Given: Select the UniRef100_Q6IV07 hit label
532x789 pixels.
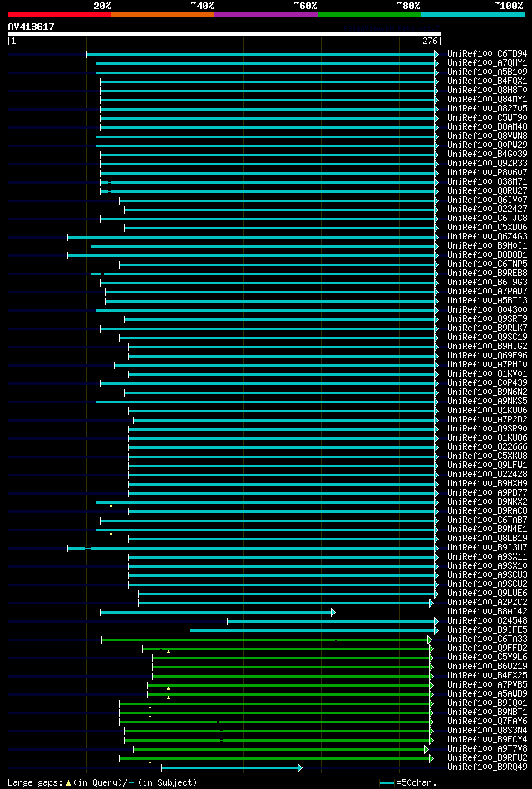Looking at the screenshot, I should click(x=487, y=200).
